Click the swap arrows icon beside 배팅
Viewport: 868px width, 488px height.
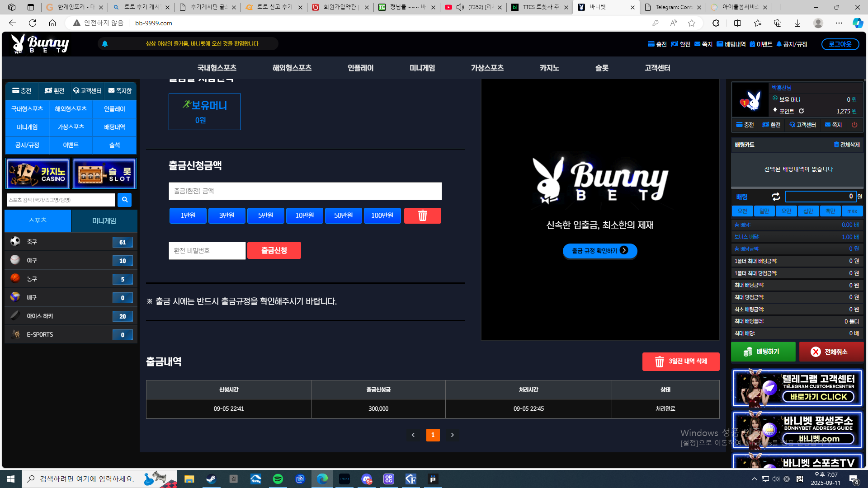[x=776, y=197]
